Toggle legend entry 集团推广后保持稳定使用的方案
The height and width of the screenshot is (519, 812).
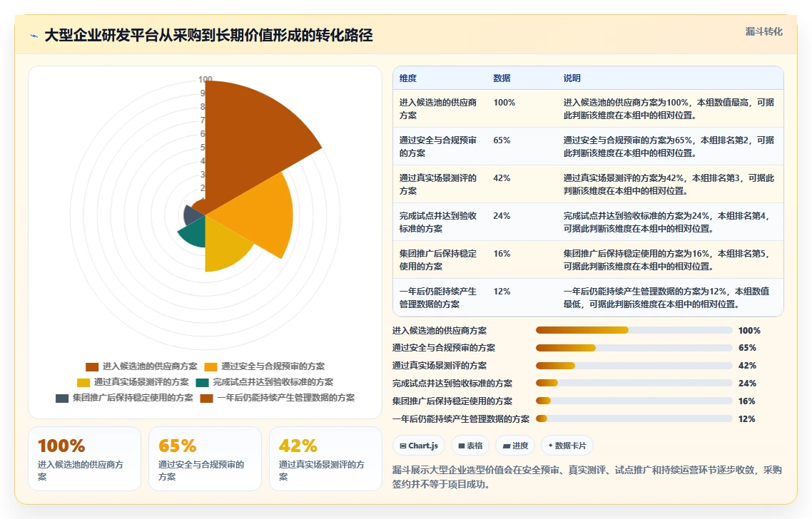pos(124,398)
